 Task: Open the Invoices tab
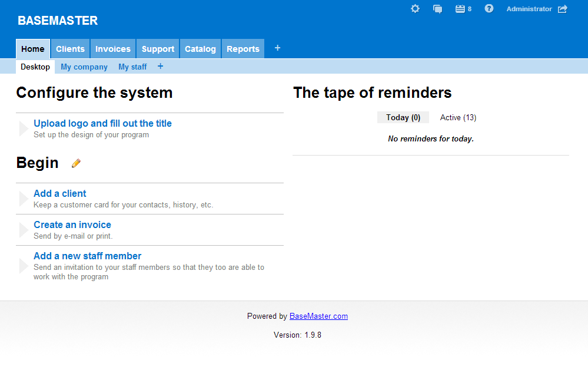point(113,49)
